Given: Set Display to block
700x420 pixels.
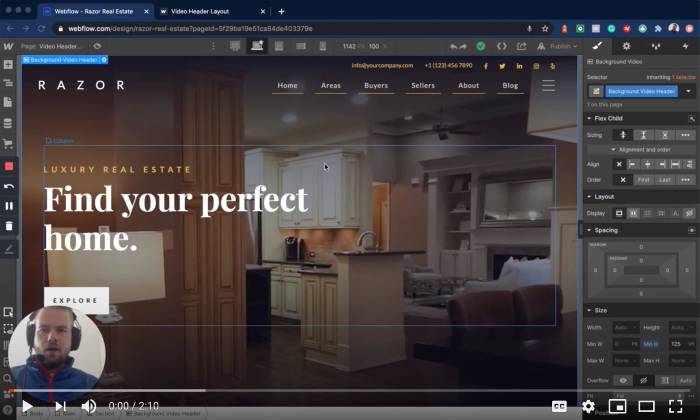Looking at the screenshot, I should (x=619, y=213).
